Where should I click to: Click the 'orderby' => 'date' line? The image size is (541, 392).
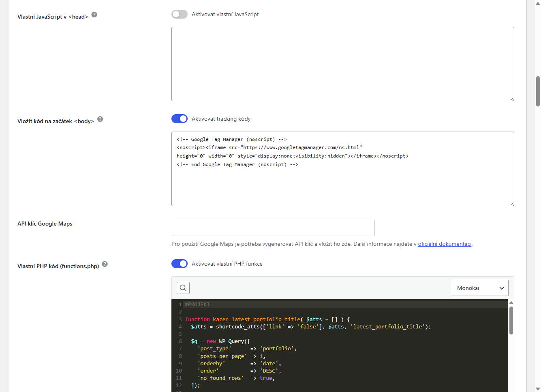[239, 364]
